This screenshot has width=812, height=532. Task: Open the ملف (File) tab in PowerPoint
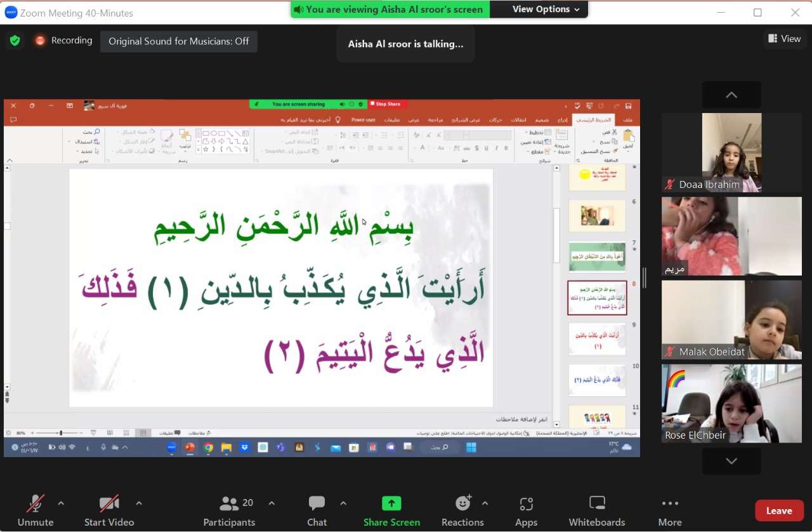pyautogui.click(x=627, y=119)
